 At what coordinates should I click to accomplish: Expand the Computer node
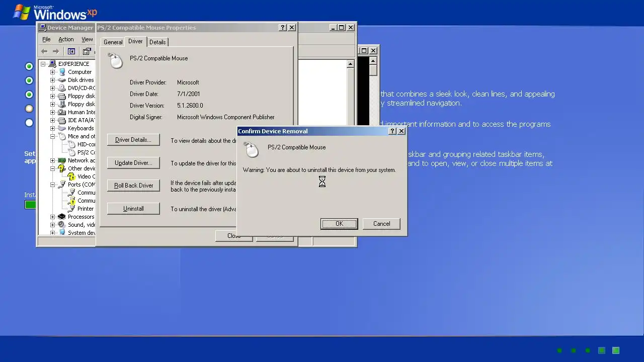point(52,72)
